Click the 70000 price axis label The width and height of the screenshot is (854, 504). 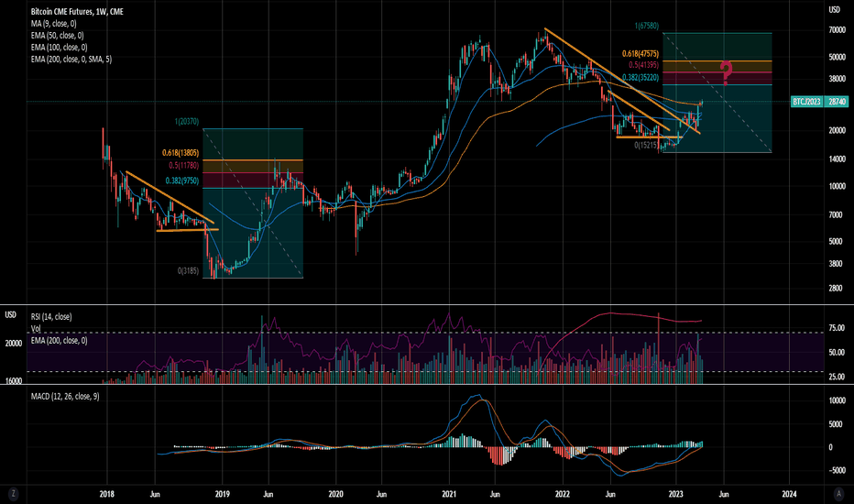click(x=837, y=30)
